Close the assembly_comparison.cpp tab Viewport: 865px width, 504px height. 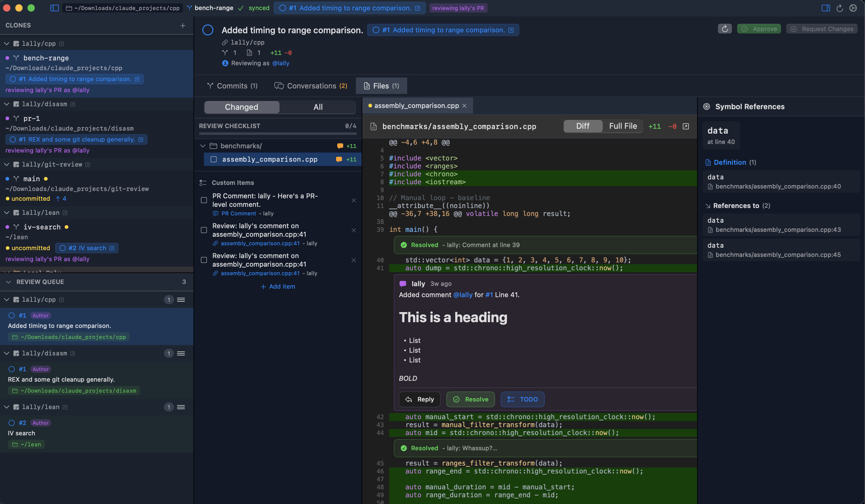click(465, 106)
